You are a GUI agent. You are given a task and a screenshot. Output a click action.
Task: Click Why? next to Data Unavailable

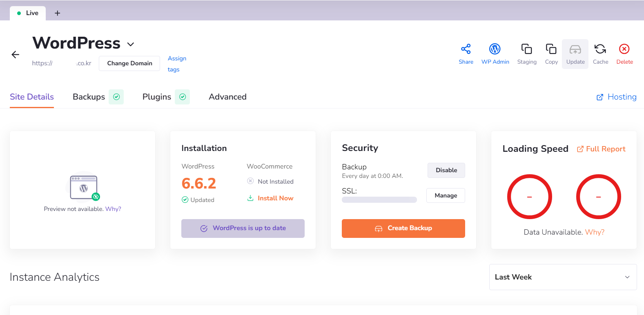coord(595,232)
